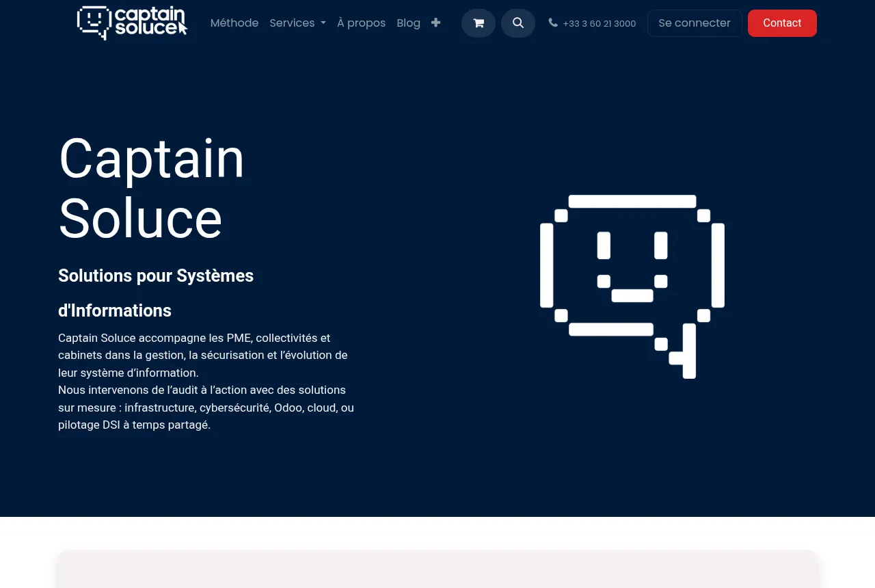Open the shopping cart icon
The width and height of the screenshot is (875, 588).
coord(479,23)
